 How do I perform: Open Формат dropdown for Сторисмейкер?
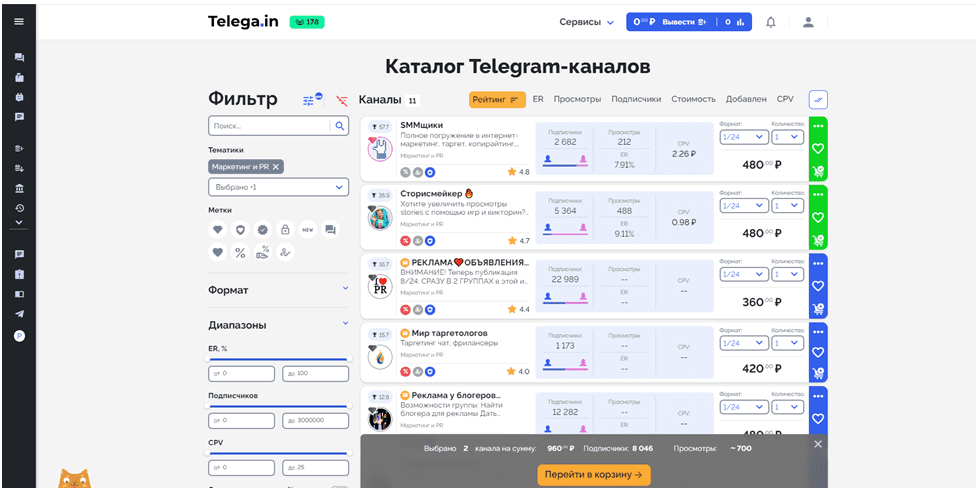[744, 206]
